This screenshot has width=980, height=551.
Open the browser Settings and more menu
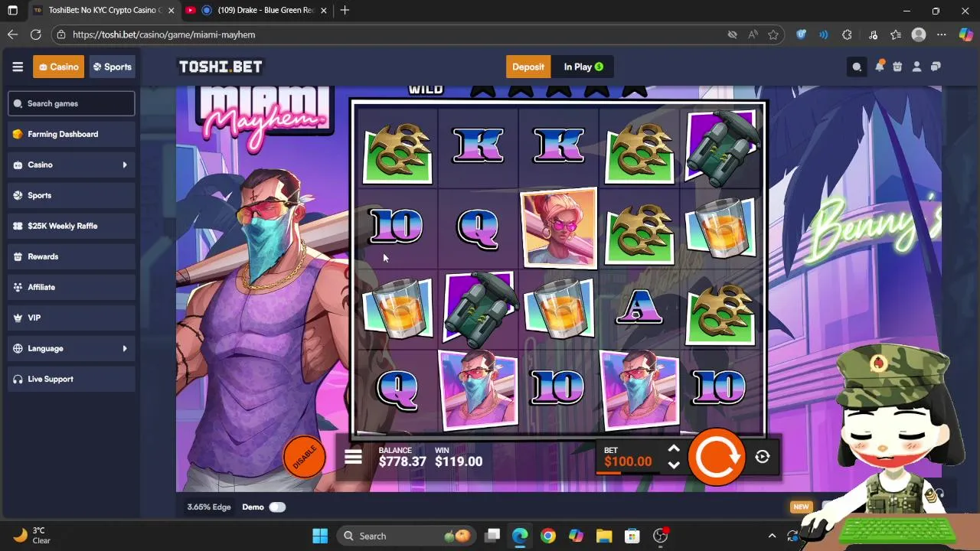tap(942, 34)
